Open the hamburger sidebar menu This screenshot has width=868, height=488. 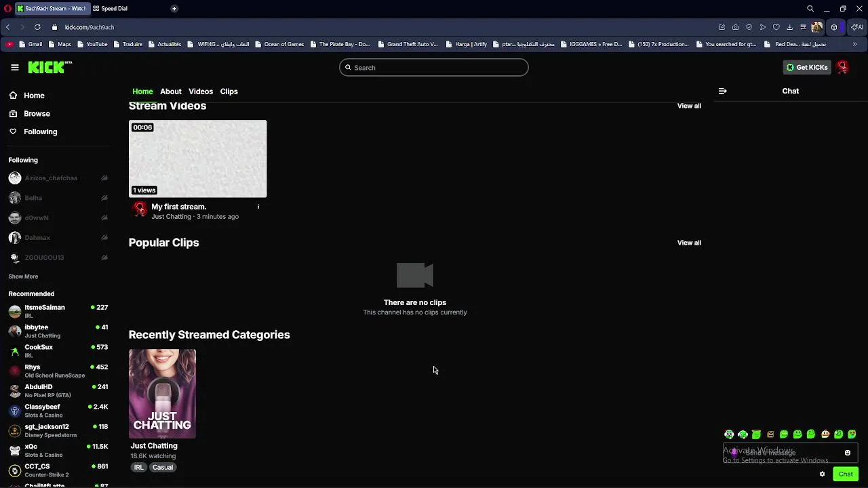tap(14, 67)
